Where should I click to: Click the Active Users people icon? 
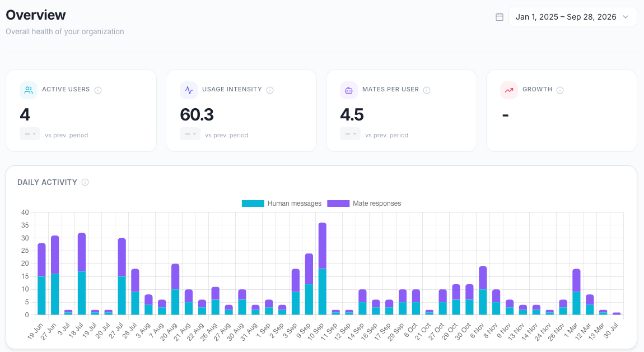[29, 90]
